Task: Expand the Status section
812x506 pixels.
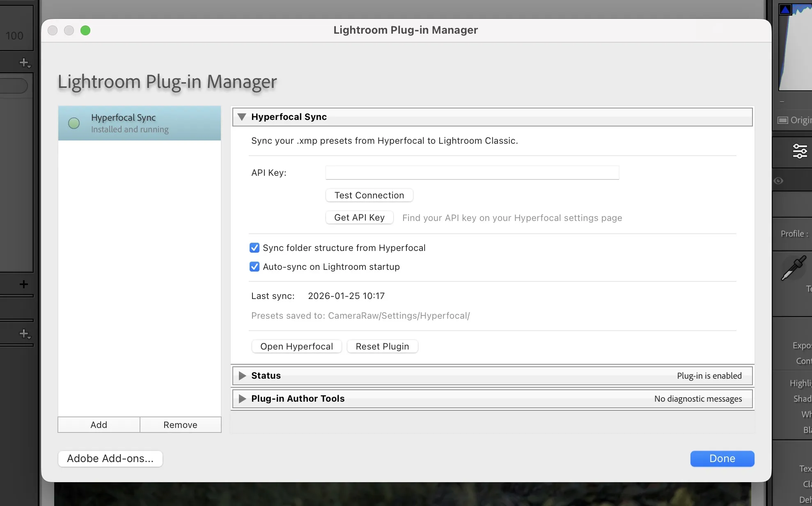Action: pyautogui.click(x=242, y=375)
